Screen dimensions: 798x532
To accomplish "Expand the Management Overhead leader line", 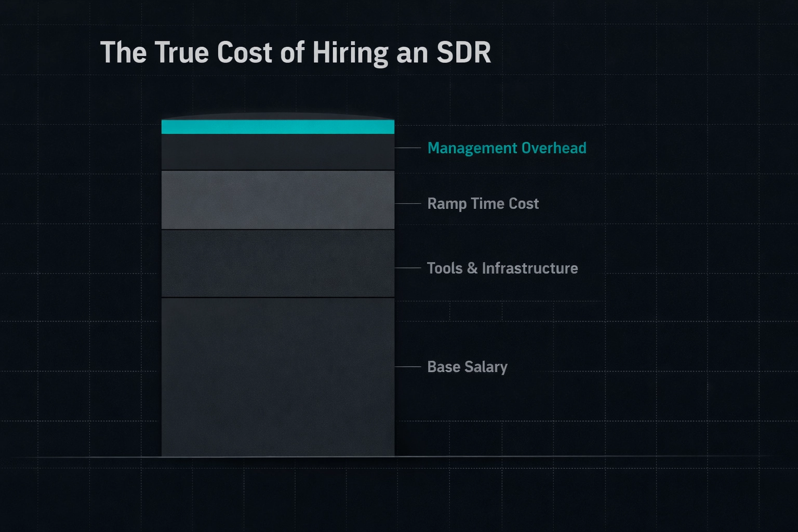I will point(408,149).
